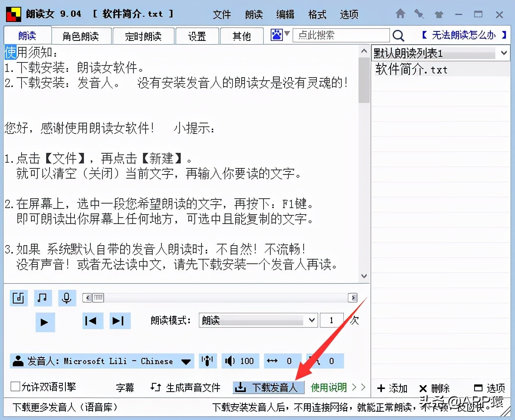Viewport: 515px width, 420px height.
Task: Open the 格式 menu
Action: (x=317, y=14)
